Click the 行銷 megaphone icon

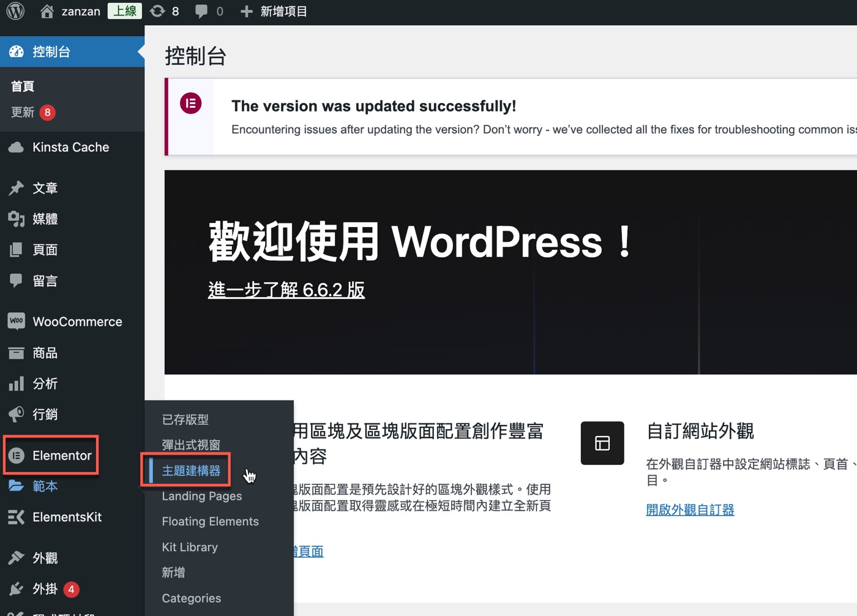(x=17, y=414)
